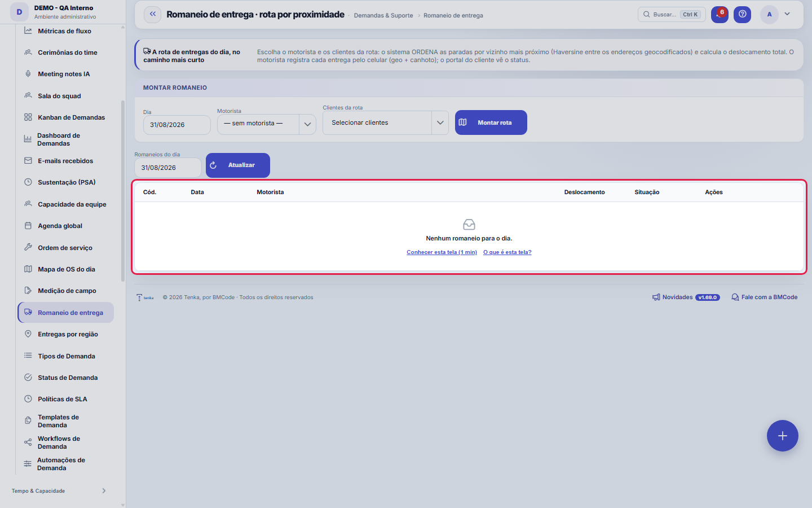Open the Clientes da rota selector
The height and width of the screenshot is (508, 812).
coord(386,122)
